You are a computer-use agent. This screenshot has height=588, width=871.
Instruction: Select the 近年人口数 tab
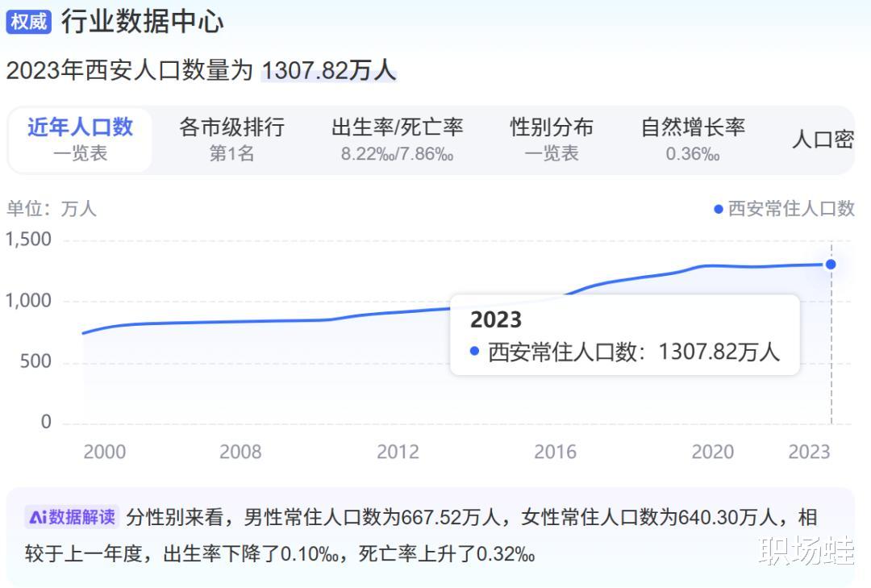(80, 140)
